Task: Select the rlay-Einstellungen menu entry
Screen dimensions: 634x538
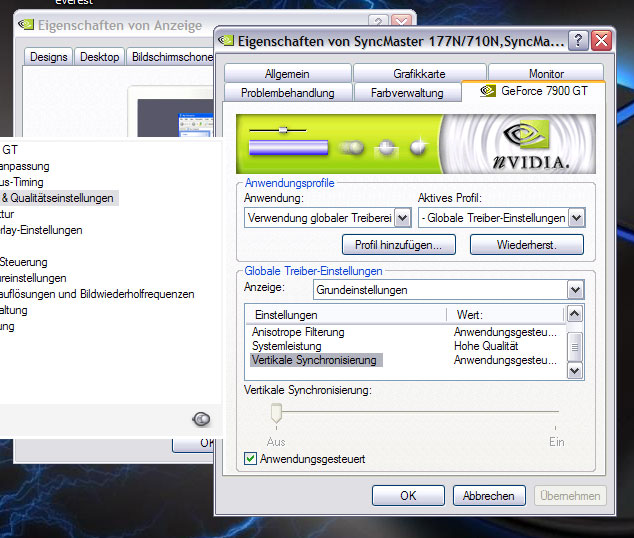Action: tap(41, 230)
